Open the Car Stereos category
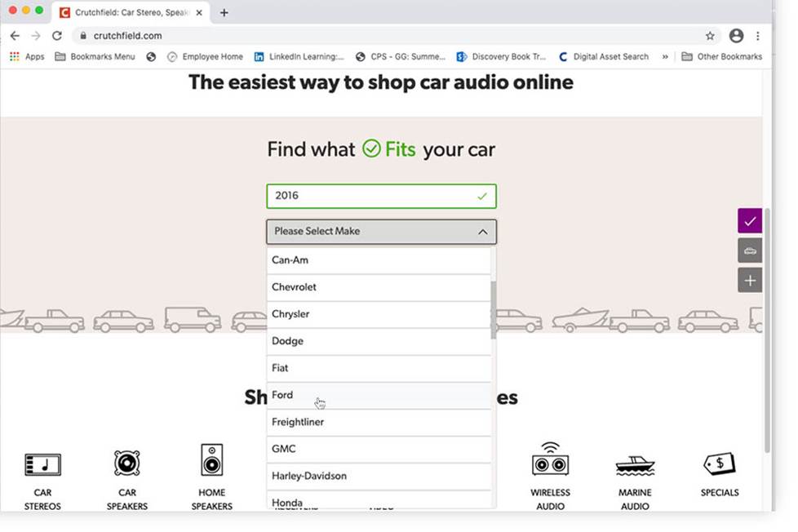Screen dimensions: 798x532 point(42,480)
